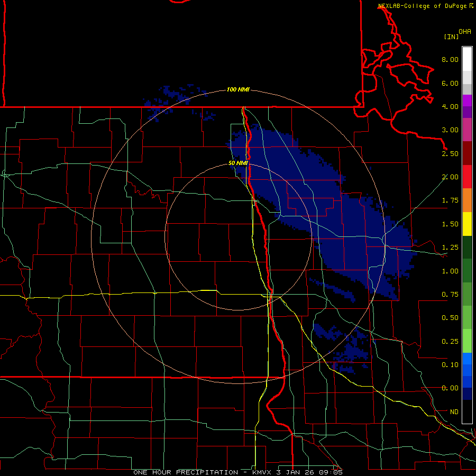Click the 2.00 legend value
Image resolution: width=476 pixels, height=476 pixels.
(x=450, y=177)
